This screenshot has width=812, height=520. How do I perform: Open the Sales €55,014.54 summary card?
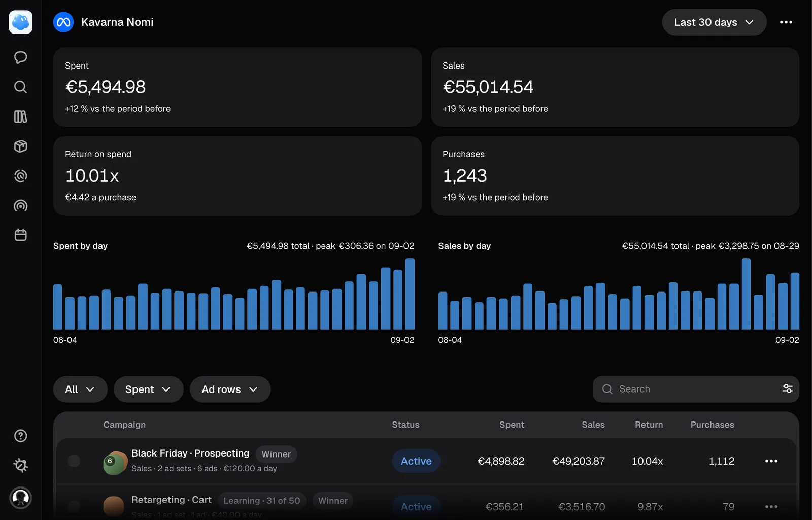click(615, 87)
